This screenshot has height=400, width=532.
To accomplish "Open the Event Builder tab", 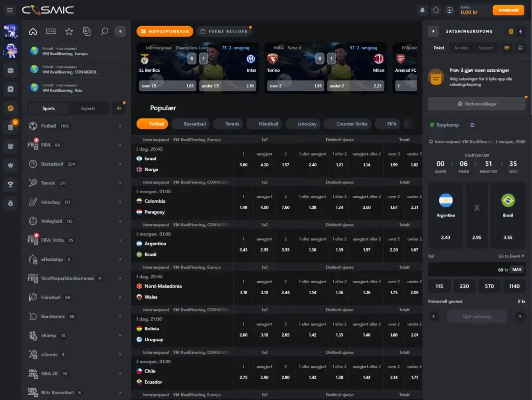I will [x=224, y=31].
